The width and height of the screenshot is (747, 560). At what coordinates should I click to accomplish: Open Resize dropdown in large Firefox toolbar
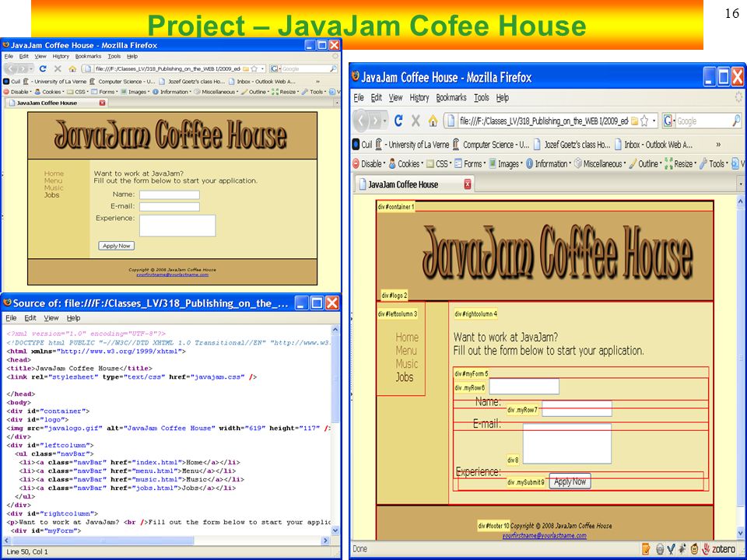[x=682, y=164]
